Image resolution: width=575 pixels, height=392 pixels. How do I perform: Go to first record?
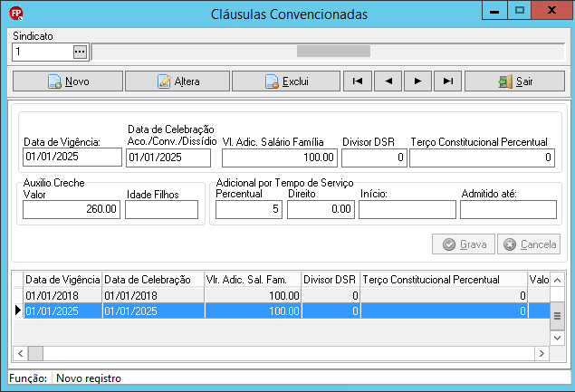tap(358, 81)
